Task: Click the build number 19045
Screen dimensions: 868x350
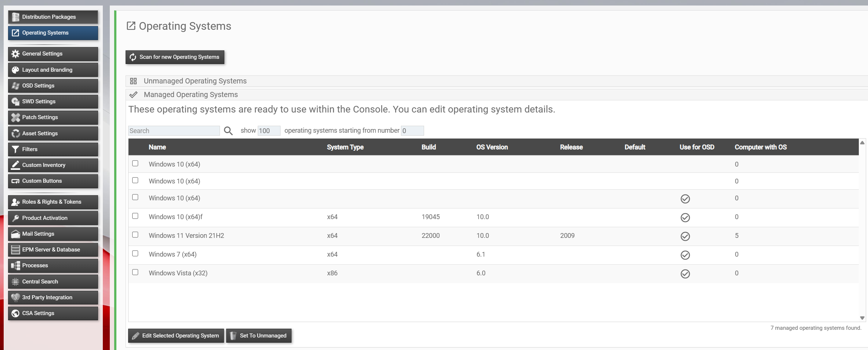Action: tap(430, 217)
